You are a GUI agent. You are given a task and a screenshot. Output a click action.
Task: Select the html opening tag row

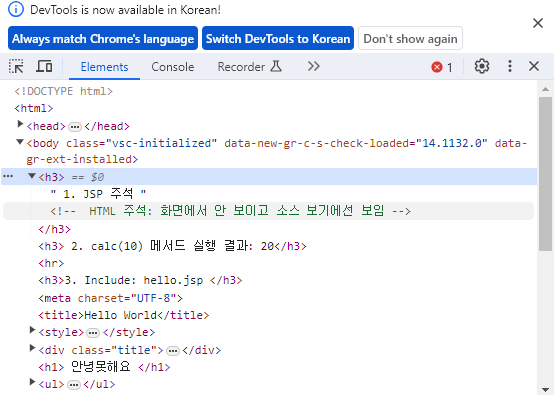[34, 108]
